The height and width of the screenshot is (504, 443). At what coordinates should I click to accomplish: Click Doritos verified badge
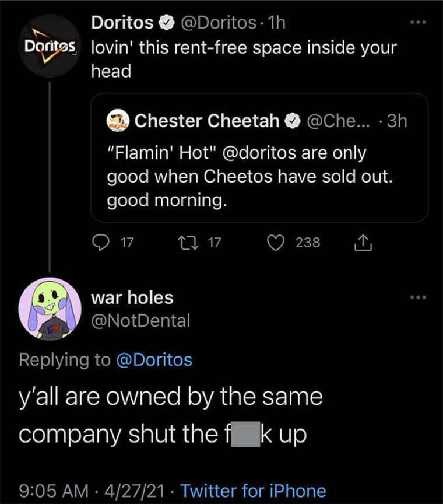(167, 23)
